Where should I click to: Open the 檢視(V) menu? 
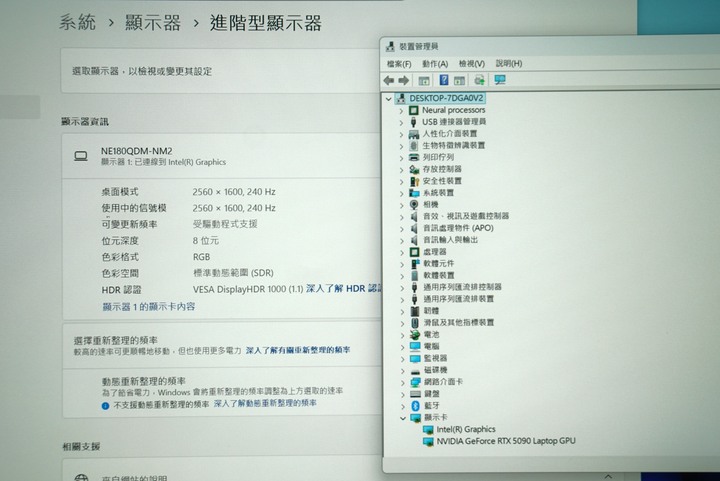point(471,63)
